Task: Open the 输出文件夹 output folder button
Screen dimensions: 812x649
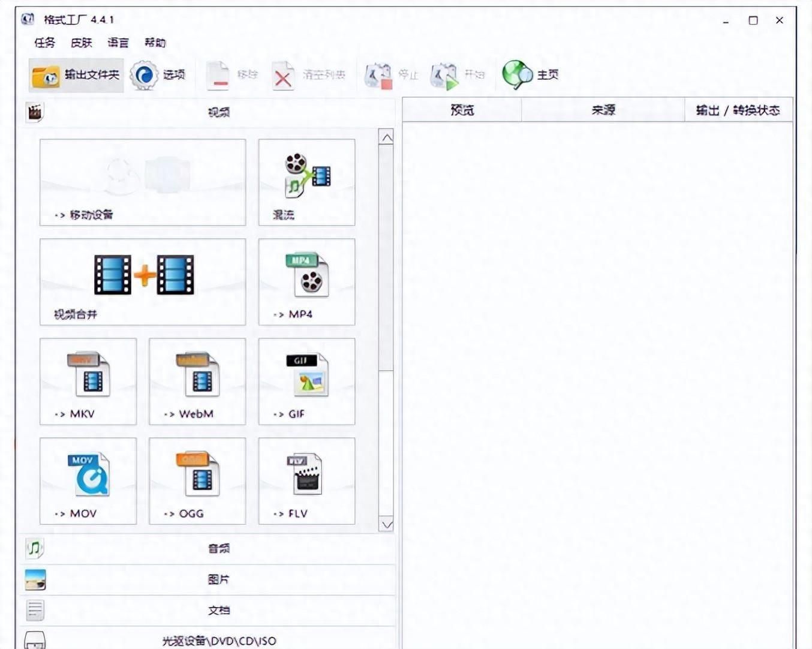Action: [x=76, y=75]
